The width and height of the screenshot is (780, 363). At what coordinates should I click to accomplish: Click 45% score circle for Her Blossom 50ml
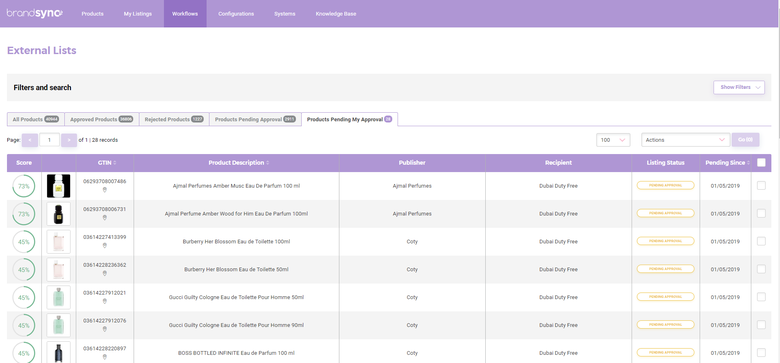(x=24, y=270)
